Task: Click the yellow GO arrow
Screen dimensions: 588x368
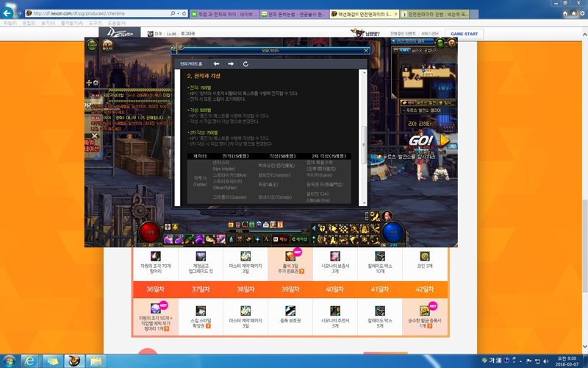Action: click(445, 140)
